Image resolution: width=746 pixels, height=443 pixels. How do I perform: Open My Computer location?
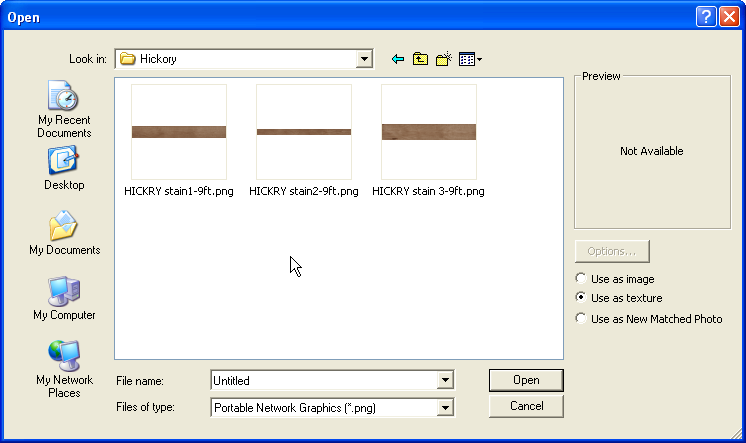(x=64, y=298)
